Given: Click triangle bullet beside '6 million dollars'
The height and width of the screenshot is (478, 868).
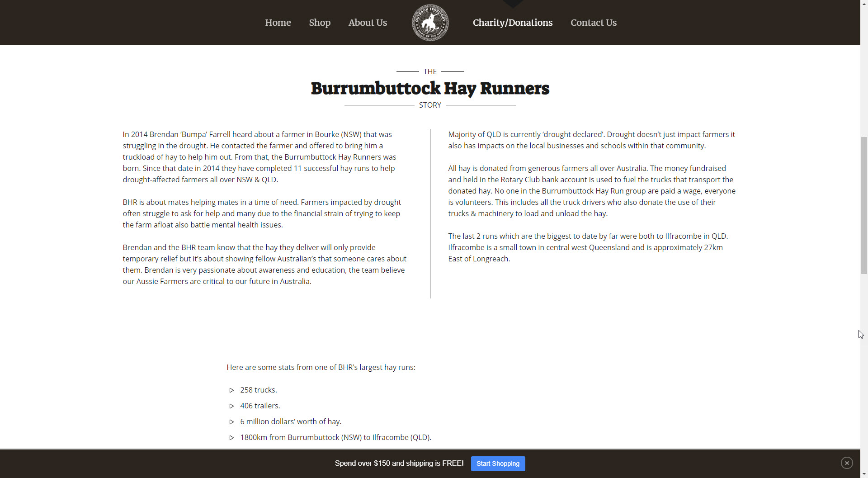Looking at the screenshot, I should (231, 422).
